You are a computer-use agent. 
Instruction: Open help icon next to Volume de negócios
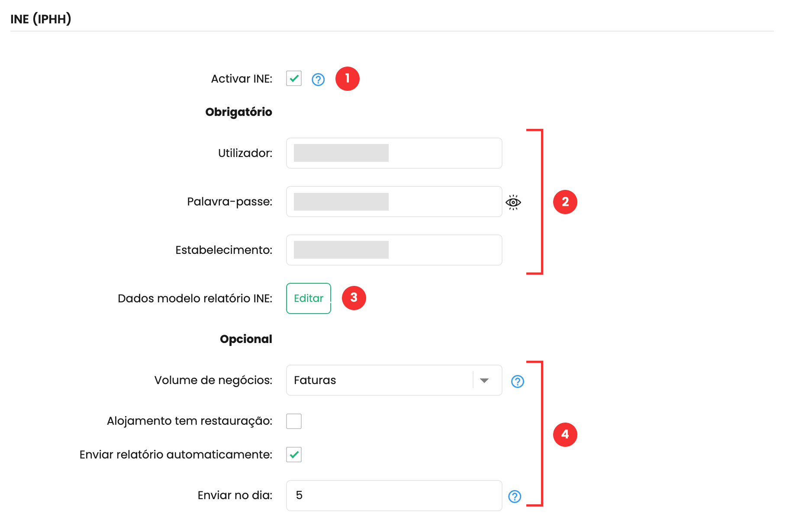[x=518, y=381]
